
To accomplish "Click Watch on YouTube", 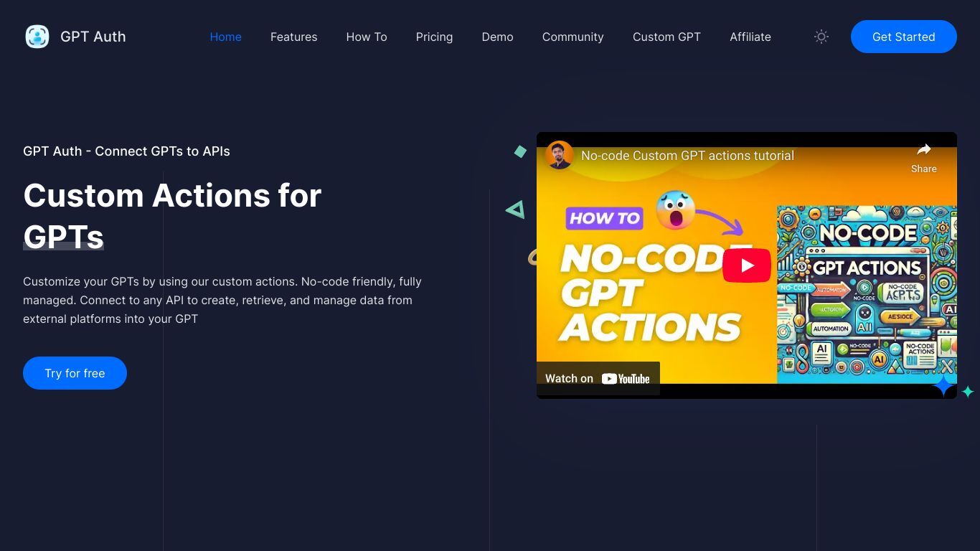I will click(598, 378).
